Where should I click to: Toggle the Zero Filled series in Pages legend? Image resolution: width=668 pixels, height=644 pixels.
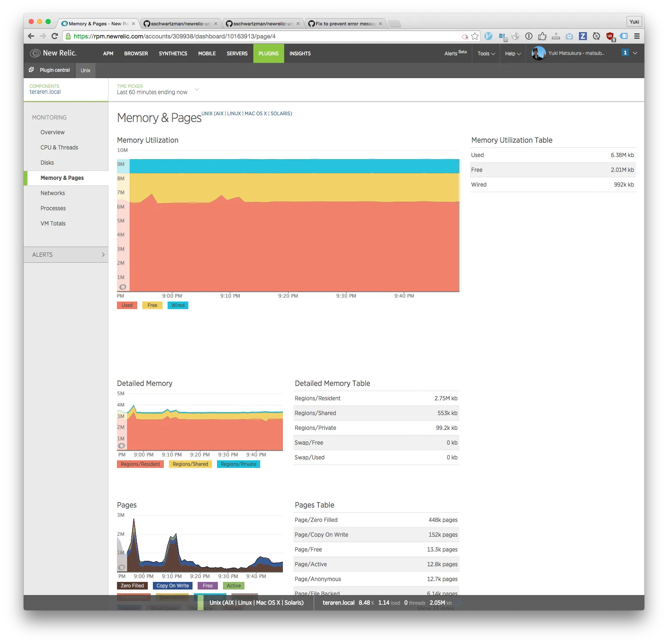click(x=132, y=586)
